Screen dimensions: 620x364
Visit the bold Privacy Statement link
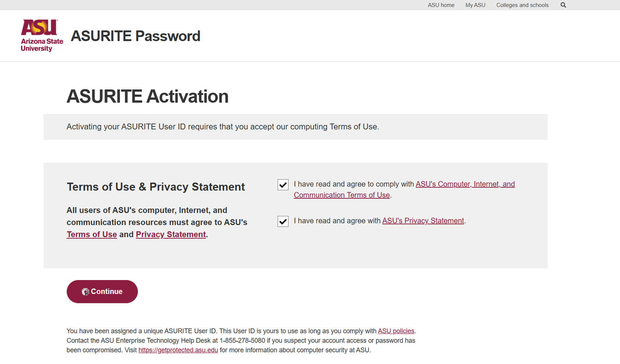(170, 234)
